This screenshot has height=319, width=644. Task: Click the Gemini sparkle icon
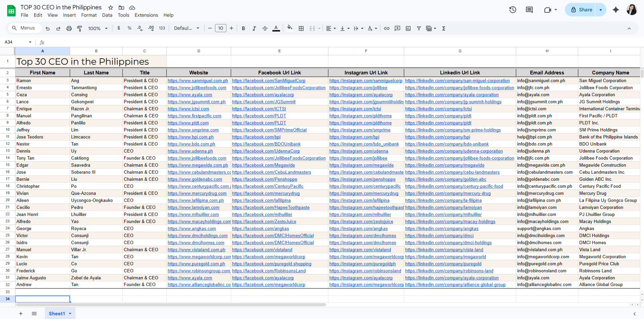616,10
